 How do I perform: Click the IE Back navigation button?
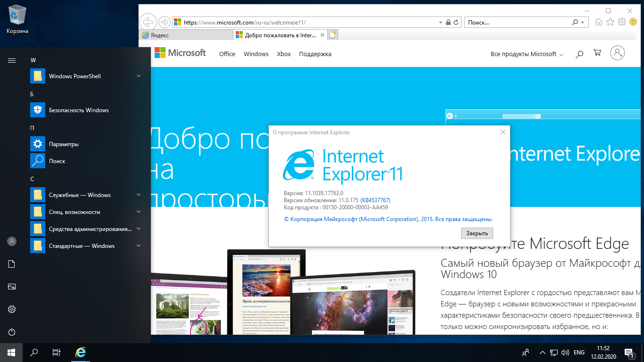click(x=148, y=22)
